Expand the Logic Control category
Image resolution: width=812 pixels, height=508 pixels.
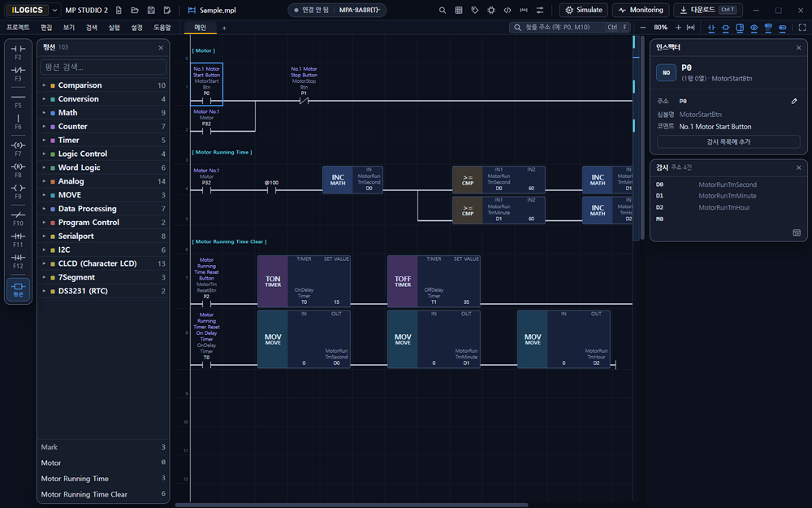pyautogui.click(x=104, y=154)
